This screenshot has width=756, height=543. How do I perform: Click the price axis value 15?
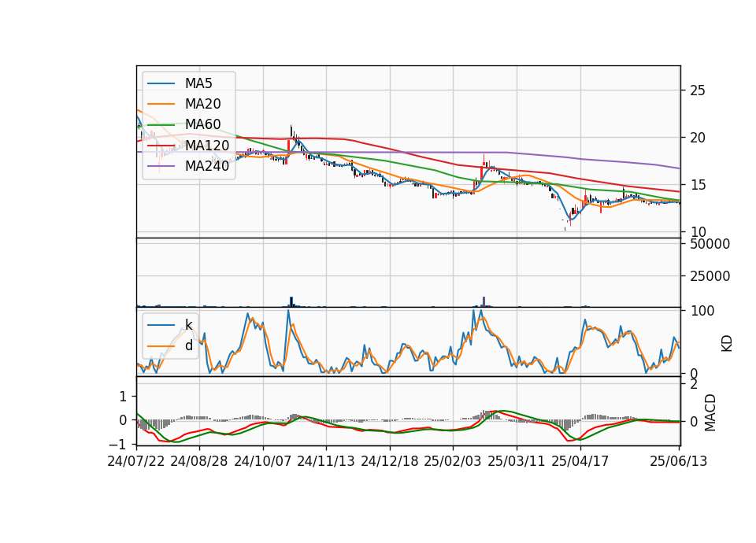point(697,185)
